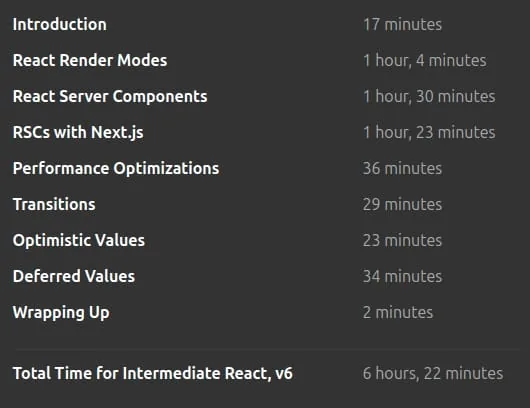530x408 pixels.
Task: Open the Optimistic Values section
Action: click(79, 240)
